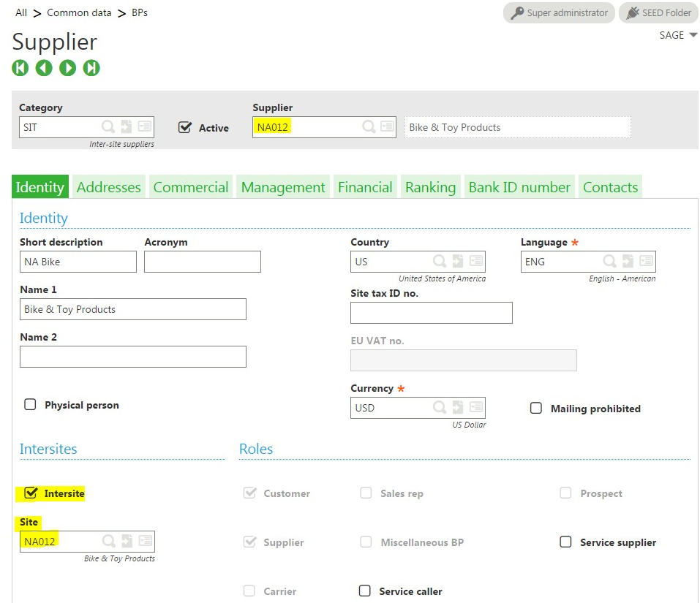Go to the next record with the green arrow
Viewport: 700px width, 603px height.
(x=67, y=67)
